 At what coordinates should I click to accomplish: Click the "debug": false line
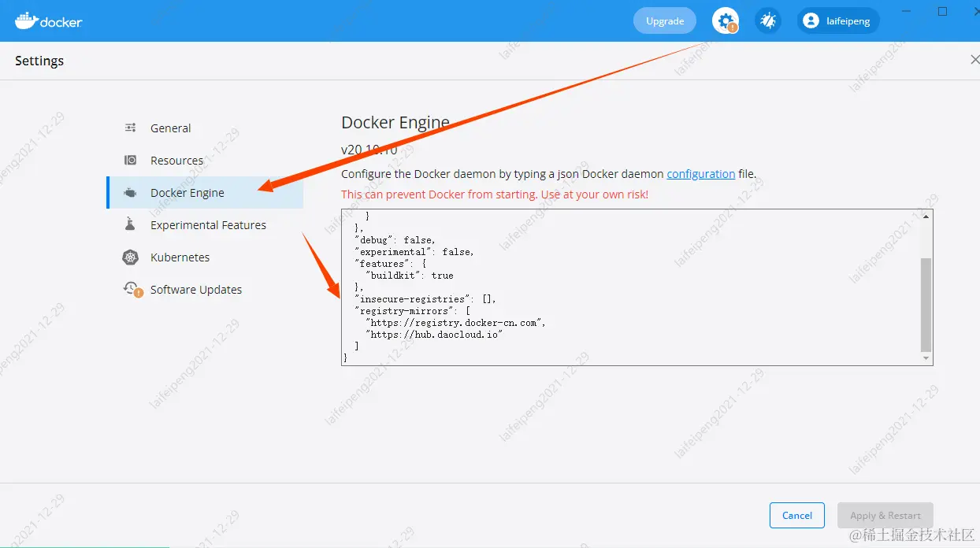pos(395,240)
